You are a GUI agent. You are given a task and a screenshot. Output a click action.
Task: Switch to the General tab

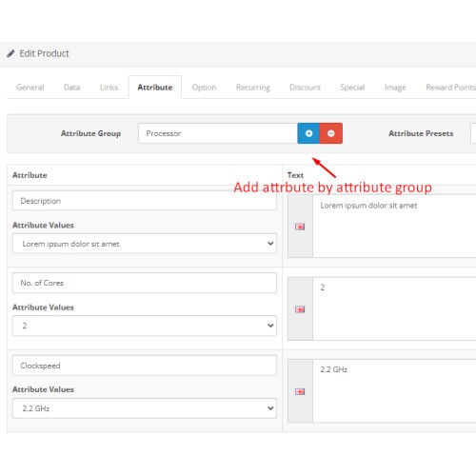tap(30, 88)
